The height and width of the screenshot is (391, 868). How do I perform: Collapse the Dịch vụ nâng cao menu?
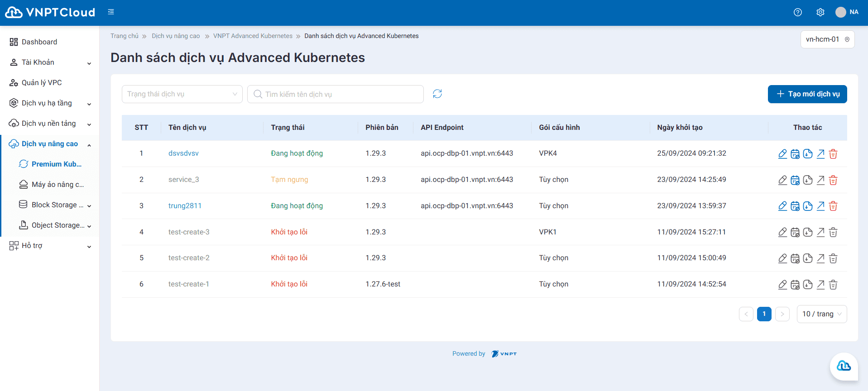click(50, 144)
